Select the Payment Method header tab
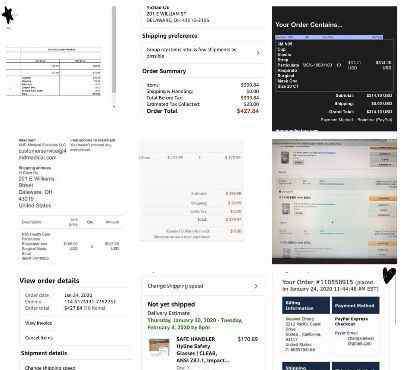 click(x=355, y=306)
